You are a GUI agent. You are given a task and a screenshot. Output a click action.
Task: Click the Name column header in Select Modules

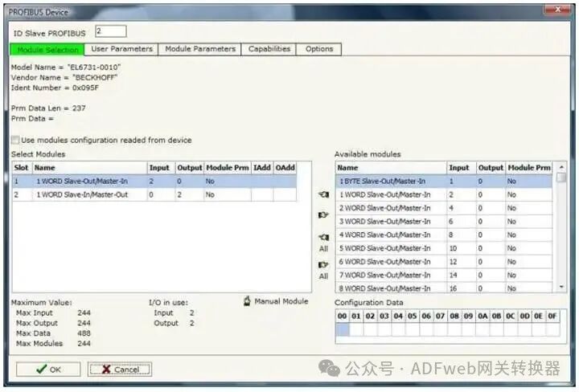click(x=90, y=167)
